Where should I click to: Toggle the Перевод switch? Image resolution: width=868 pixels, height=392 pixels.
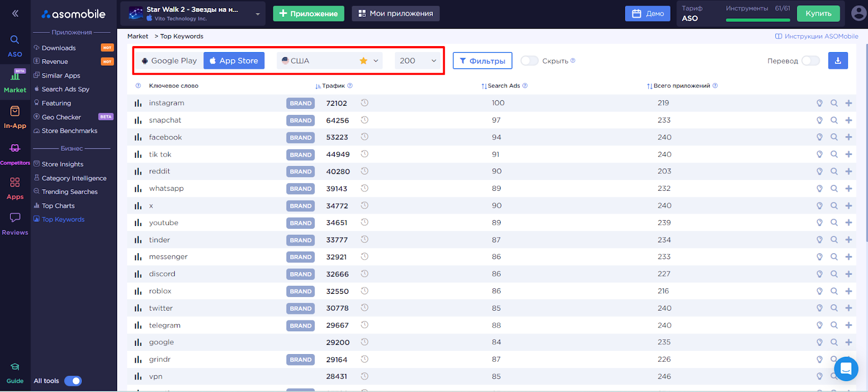(810, 61)
